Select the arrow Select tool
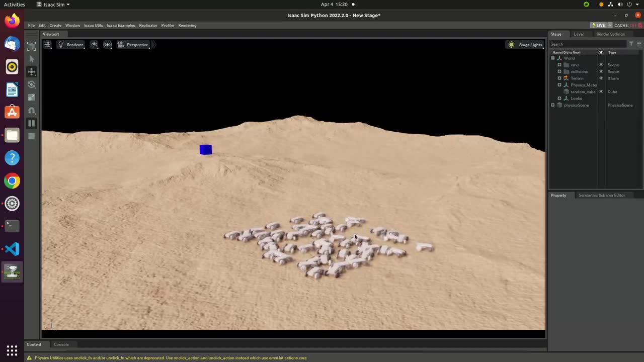 pyautogui.click(x=32, y=59)
